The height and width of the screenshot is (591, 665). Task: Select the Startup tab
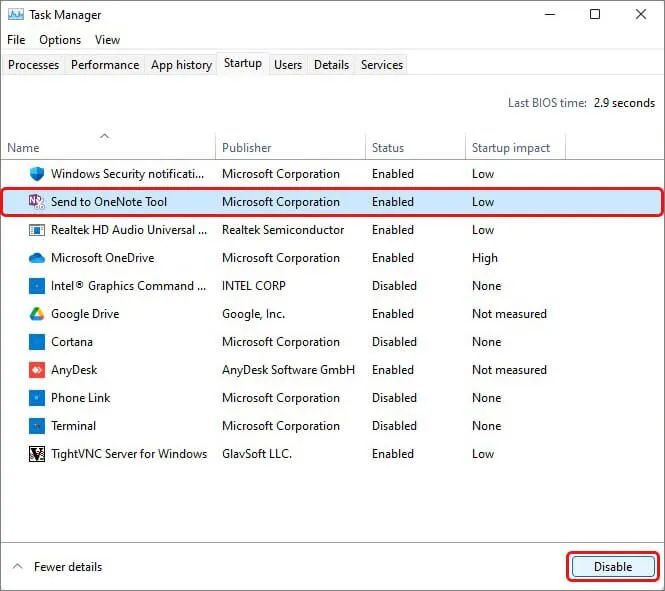243,64
